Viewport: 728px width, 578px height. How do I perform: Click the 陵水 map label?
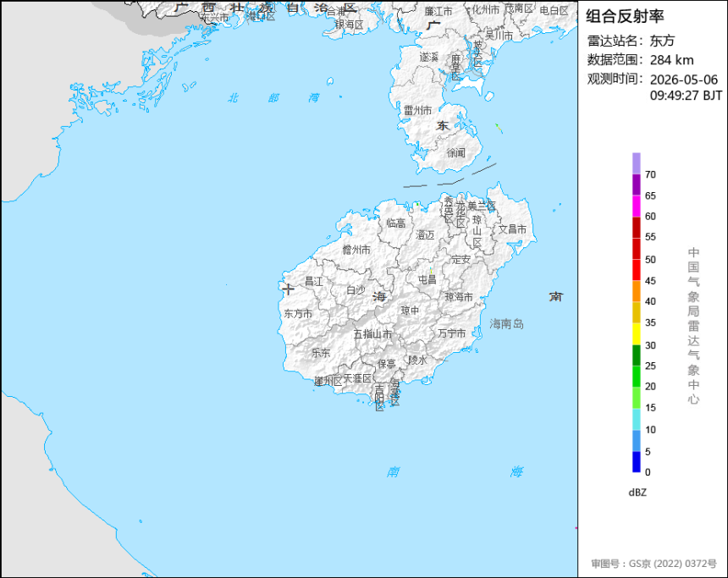tap(417, 361)
